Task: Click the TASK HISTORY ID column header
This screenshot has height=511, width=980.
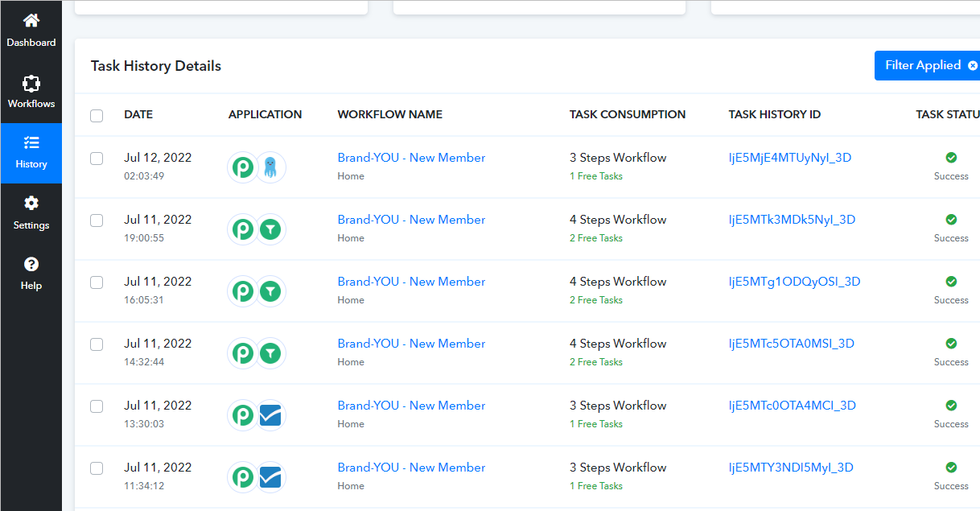Action: point(775,114)
